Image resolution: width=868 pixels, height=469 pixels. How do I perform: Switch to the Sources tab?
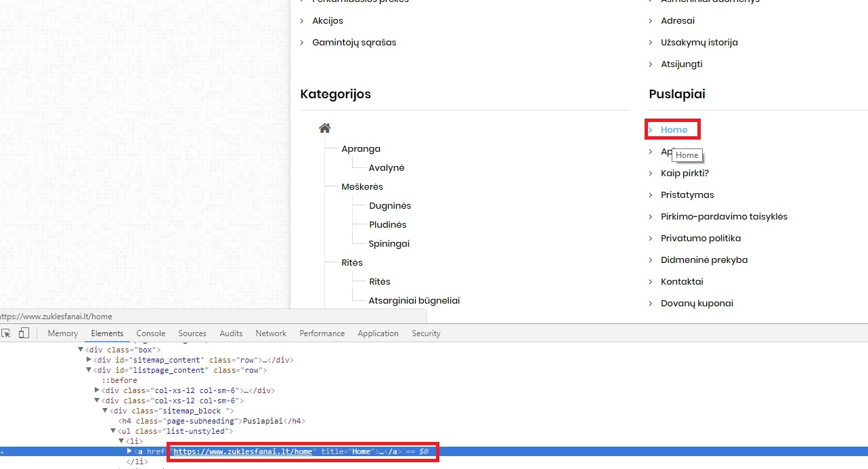pos(192,333)
